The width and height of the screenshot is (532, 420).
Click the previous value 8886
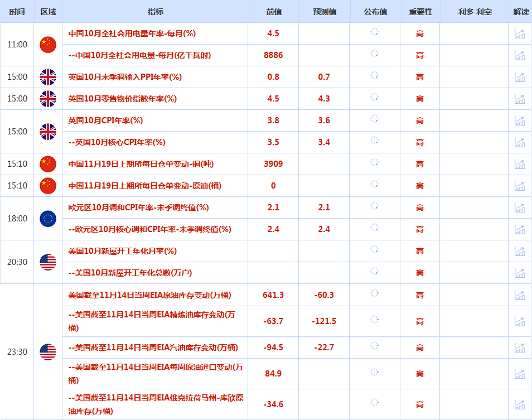click(x=273, y=55)
